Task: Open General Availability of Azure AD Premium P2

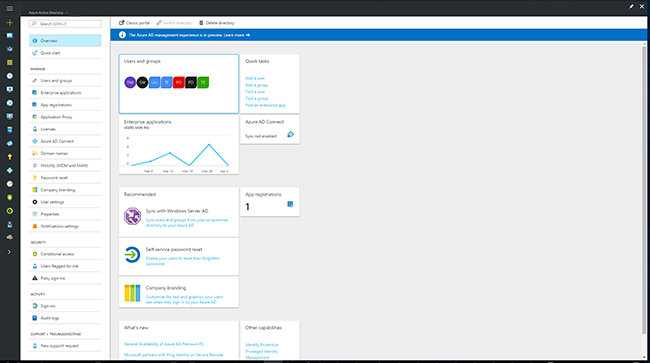Action: pos(164,344)
